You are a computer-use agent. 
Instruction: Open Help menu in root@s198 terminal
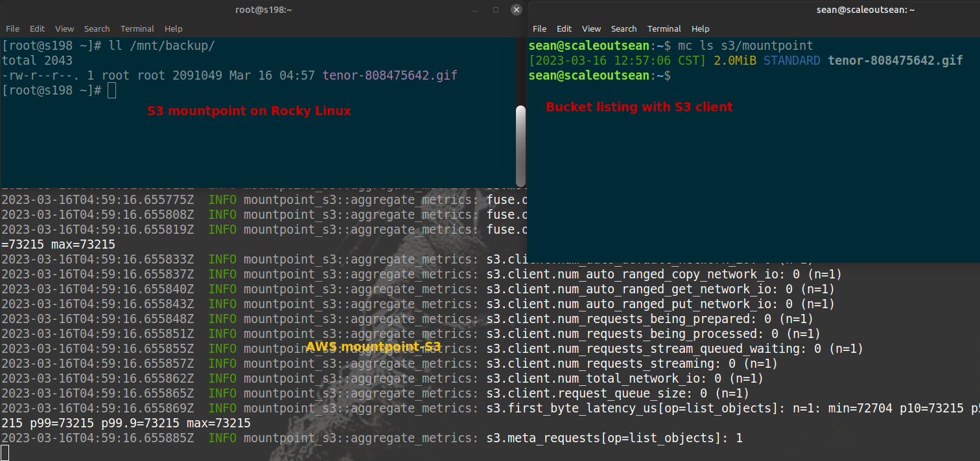[173, 28]
